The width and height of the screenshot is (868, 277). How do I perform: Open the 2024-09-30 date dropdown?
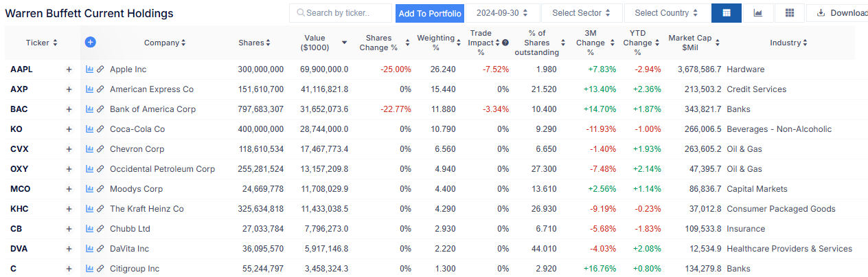point(502,13)
